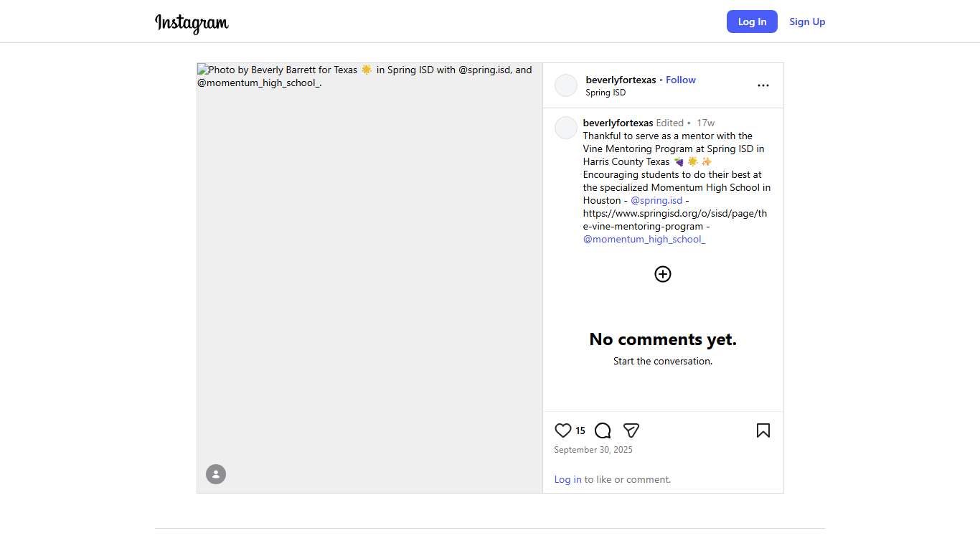
Task: Click 'Log in' to like or comment
Action: click(567, 479)
